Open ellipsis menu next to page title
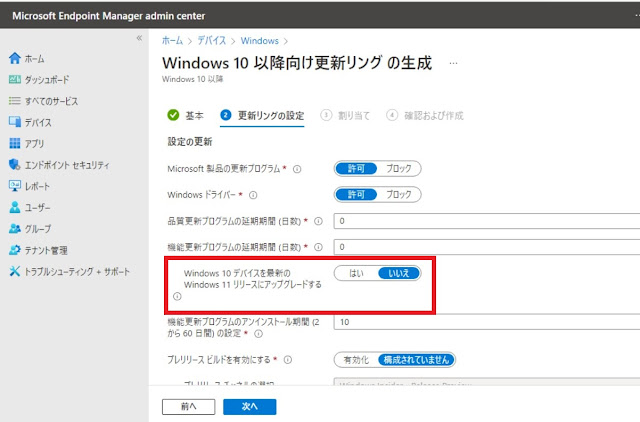 tap(453, 63)
